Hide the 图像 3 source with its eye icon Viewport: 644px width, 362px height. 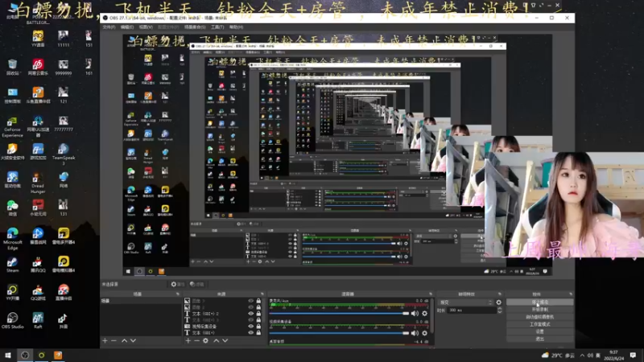point(250,301)
